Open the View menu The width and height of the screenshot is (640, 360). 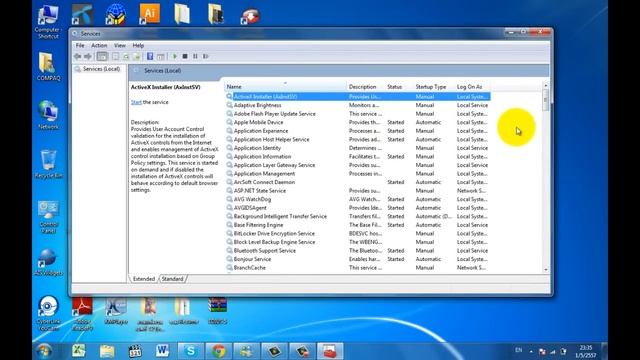coord(120,45)
